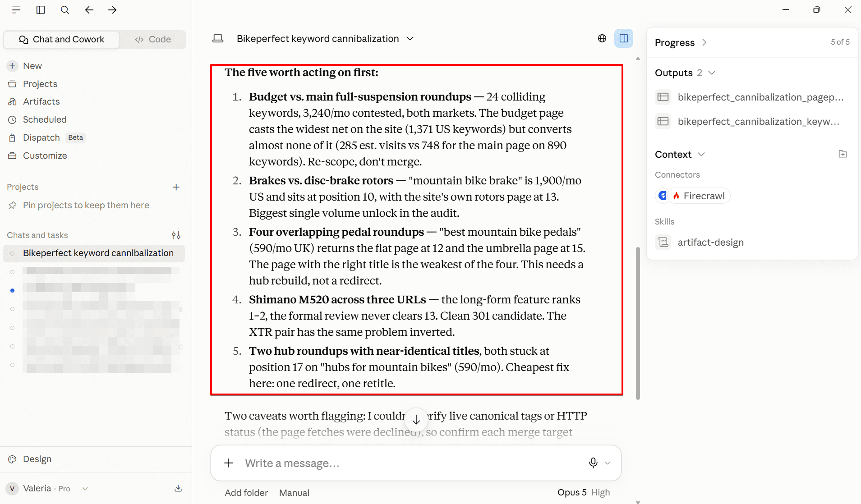Go forward with the right arrow
Image resolution: width=861 pixels, height=504 pixels.
[113, 10]
